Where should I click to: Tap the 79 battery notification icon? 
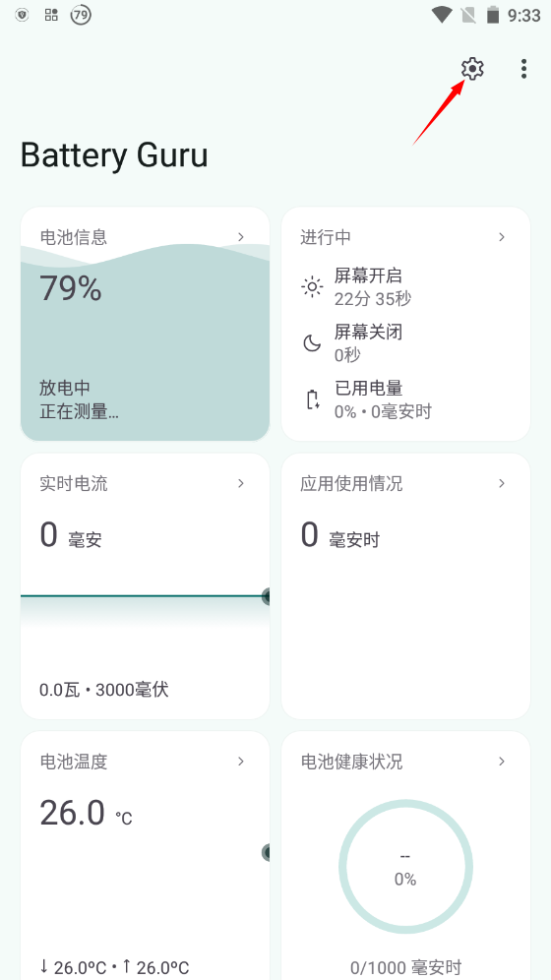click(x=80, y=15)
